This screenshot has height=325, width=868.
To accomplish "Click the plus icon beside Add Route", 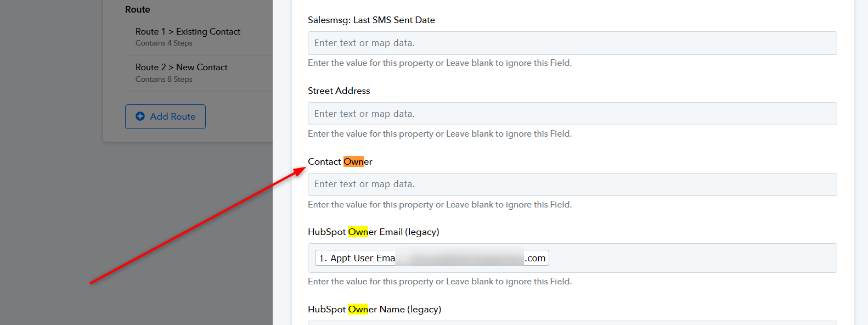I will [x=140, y=116].
